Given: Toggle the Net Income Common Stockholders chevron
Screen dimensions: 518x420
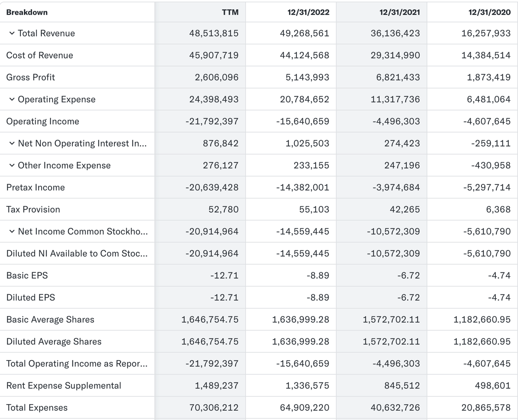Looking at the screenshot, I should (12, 231).
